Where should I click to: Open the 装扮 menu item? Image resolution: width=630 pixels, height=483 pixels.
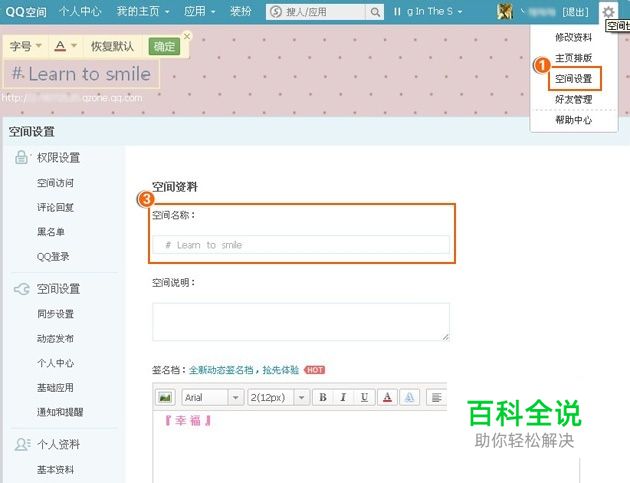[240, 11]
